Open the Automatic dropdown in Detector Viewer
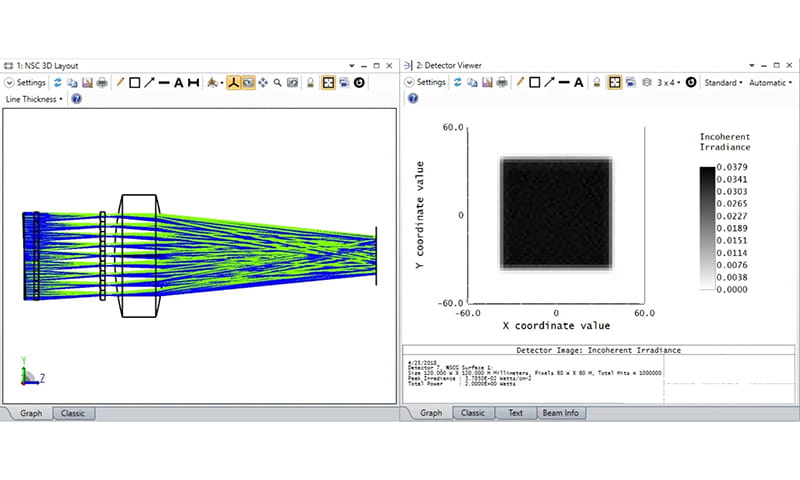 pos(771,83)
